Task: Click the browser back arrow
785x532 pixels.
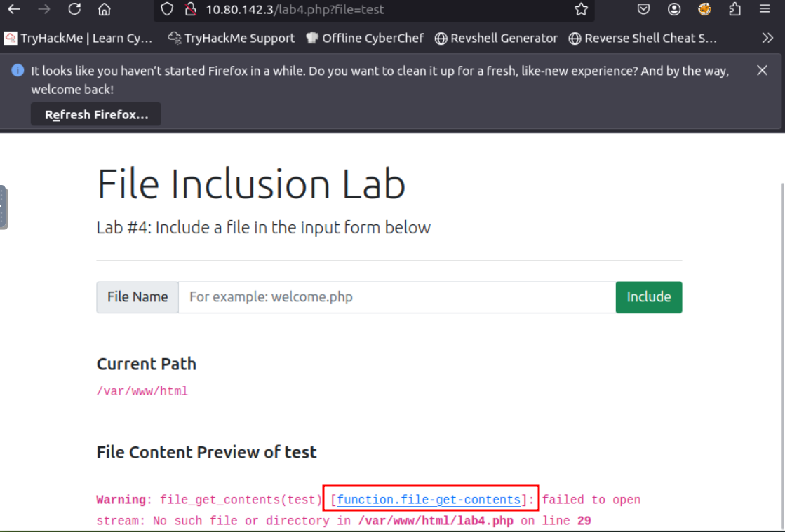Action: pos(14,9)
